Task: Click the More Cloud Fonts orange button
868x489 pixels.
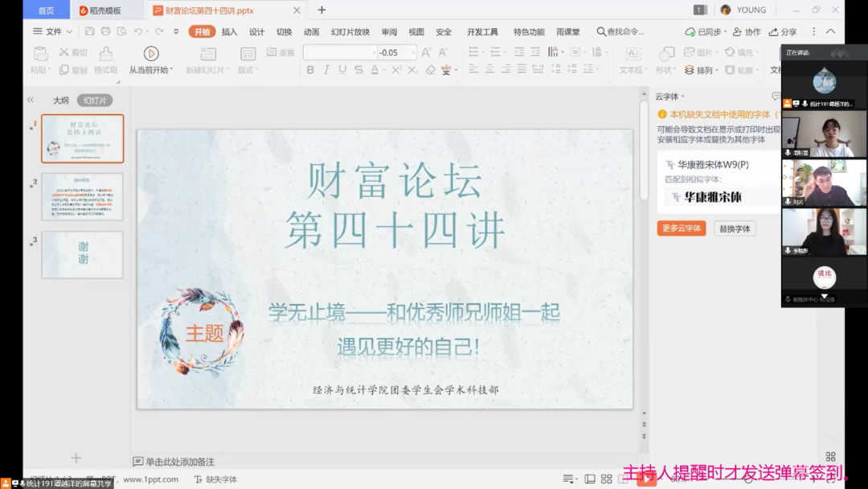Action: (681, 228)
